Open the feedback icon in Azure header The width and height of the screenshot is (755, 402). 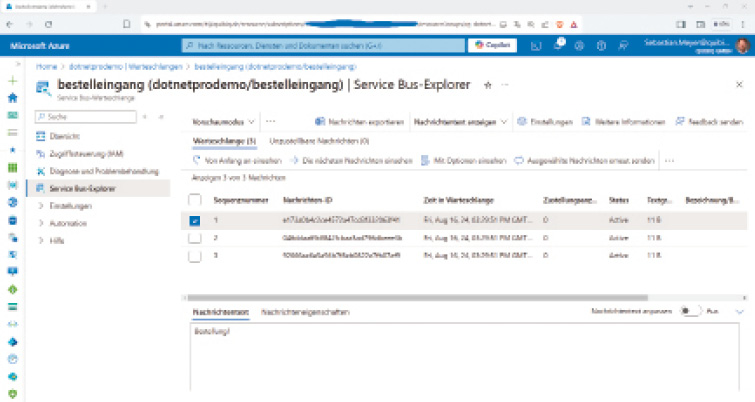623,46
